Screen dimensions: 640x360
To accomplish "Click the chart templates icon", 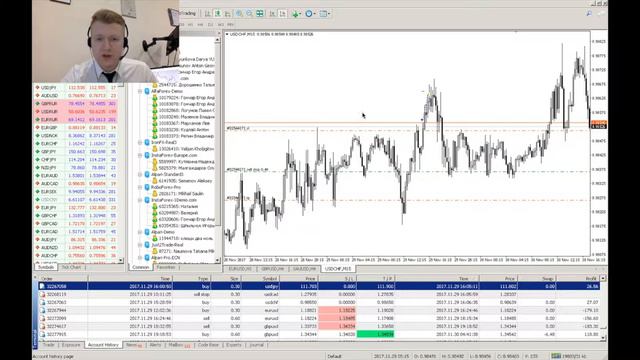I will 323,14.
